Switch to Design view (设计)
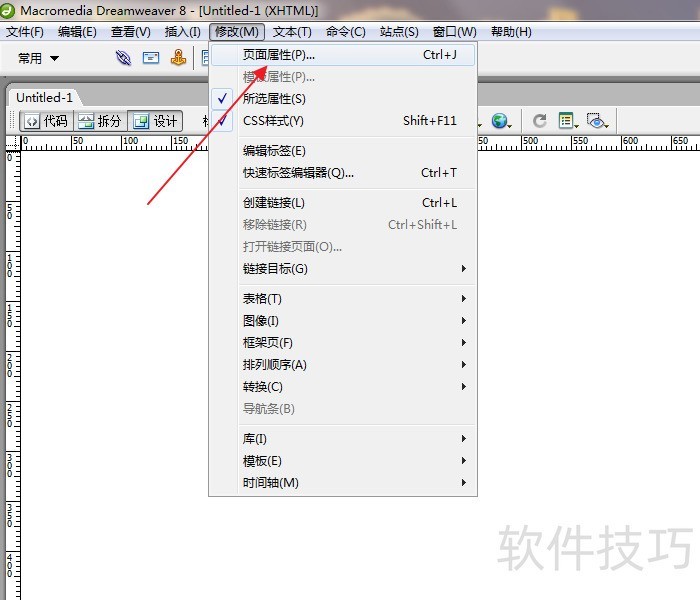The height and width of the screenshot is (600, 700). (155, 121)
